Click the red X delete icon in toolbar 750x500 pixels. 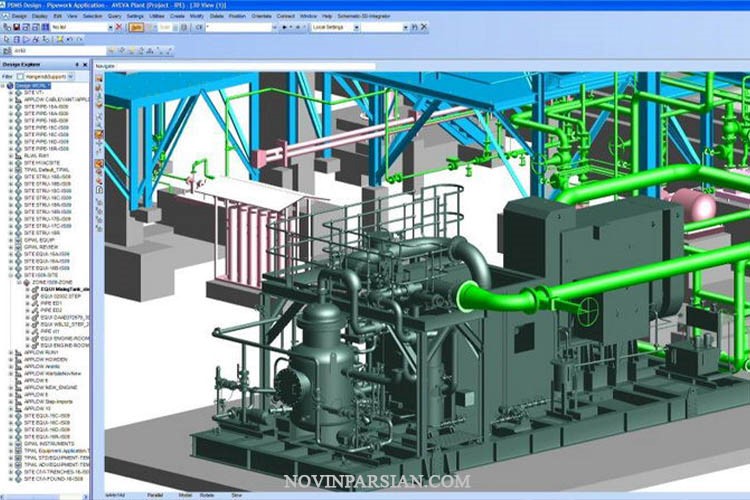click(x=118, y=28)
